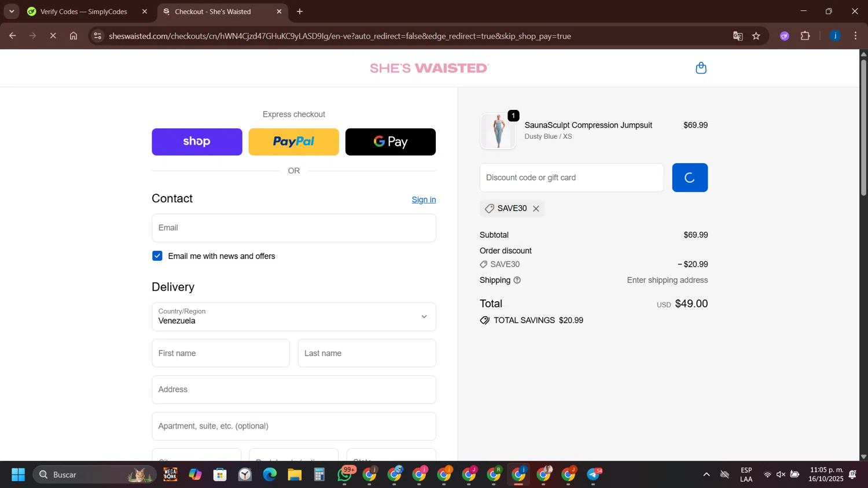This screenshot has height=488, width=868.
Task: Open the shopping bag cart icon
Action: (701, 68)
